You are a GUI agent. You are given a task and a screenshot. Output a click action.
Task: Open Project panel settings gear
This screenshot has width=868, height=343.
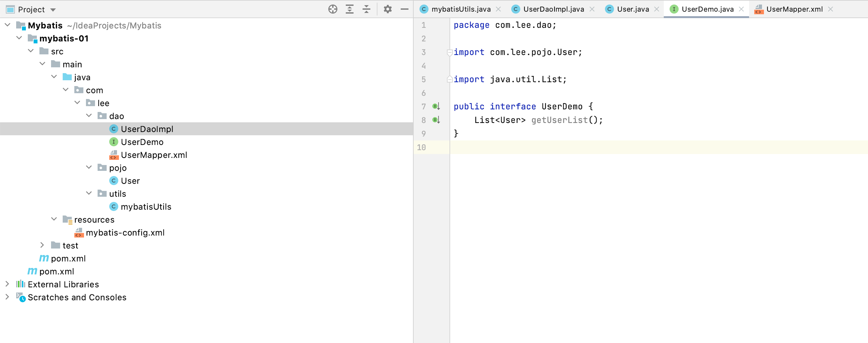pyautogui.click(x=387, y=9)
